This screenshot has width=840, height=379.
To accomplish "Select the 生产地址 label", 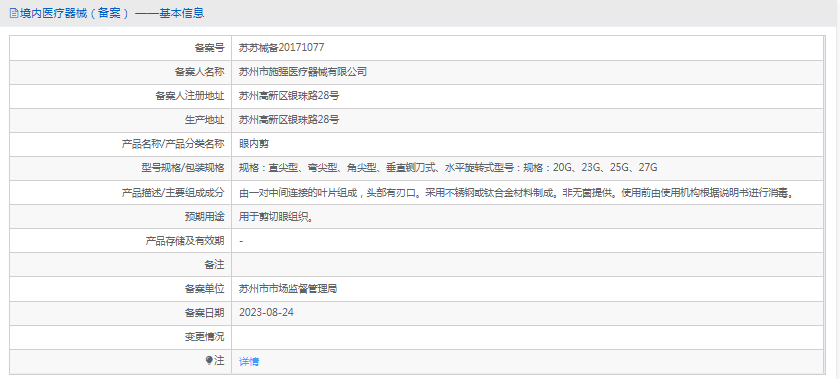I will 204,120.
